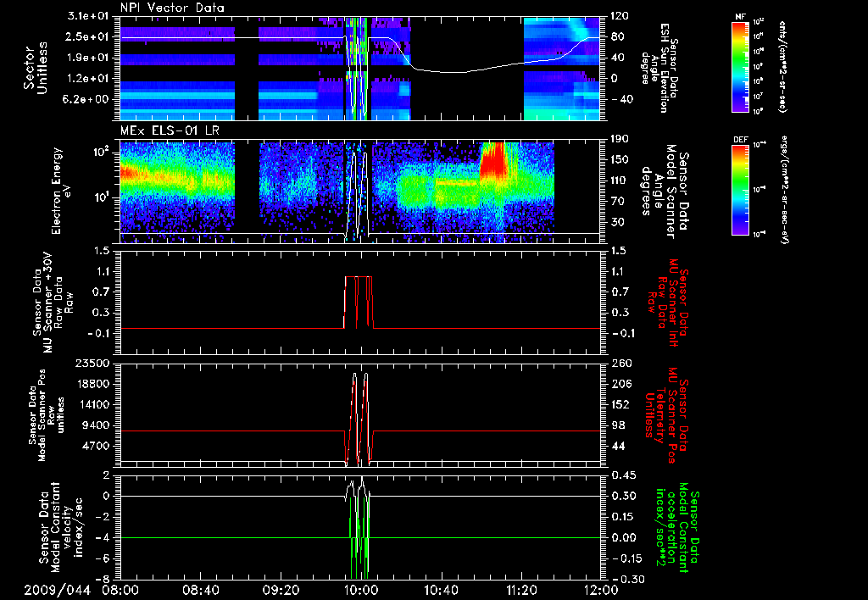
Task: Select the 10:40 time axis label
Action: [441, 590]
